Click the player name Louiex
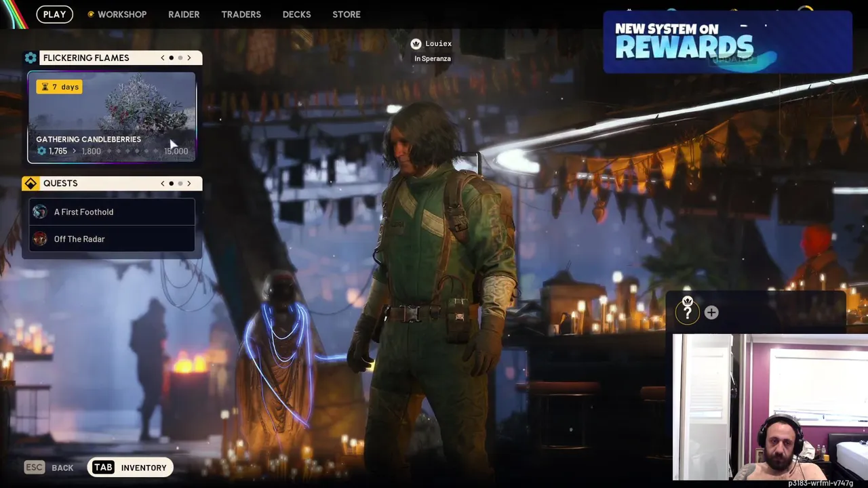The width and height of the screenshot is (868, 488). 438,43
